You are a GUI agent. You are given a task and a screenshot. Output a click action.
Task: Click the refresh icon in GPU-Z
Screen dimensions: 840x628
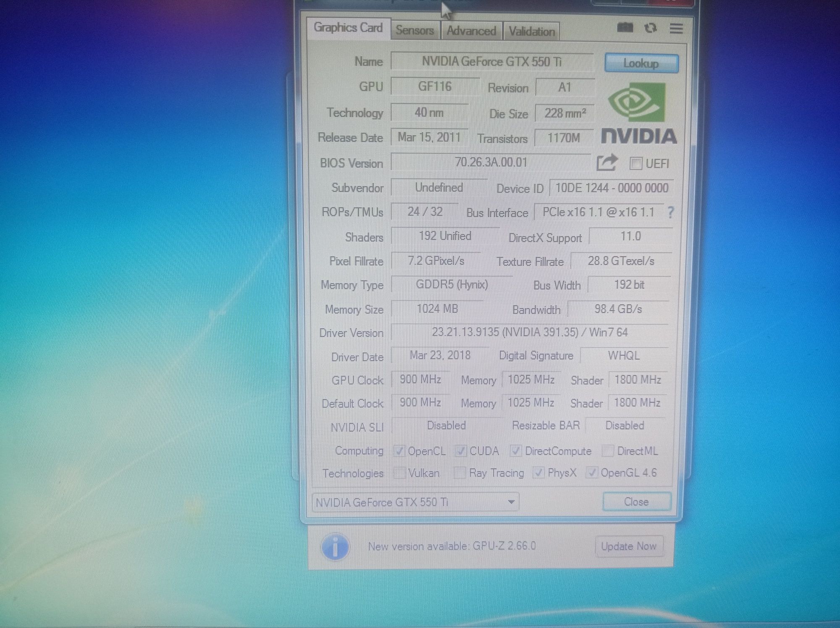(651, 28)
